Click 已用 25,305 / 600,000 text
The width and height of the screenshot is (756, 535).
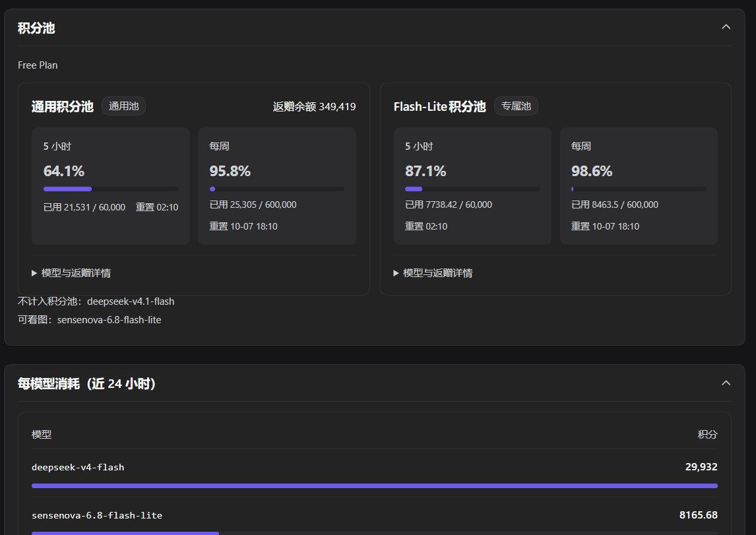tap(253, 205)
